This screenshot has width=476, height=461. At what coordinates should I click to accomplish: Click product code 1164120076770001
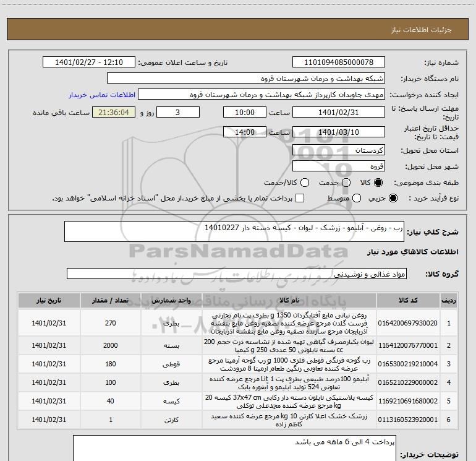pos(408,345)
